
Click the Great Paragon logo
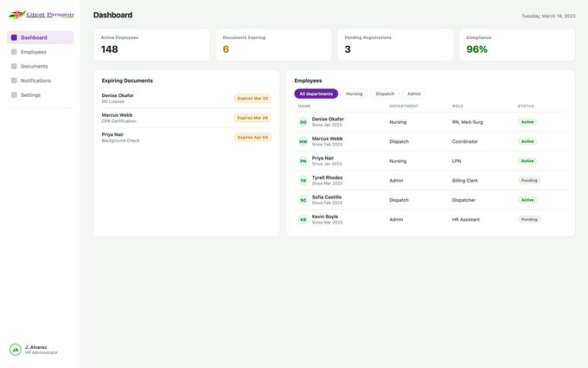click(x=42, y=15)
